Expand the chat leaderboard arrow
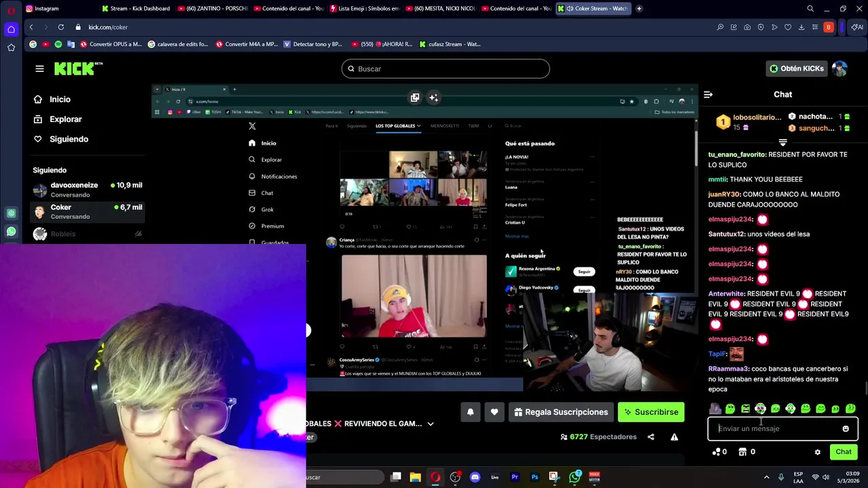Screen dimensions: 868x488 pos(783,143)
